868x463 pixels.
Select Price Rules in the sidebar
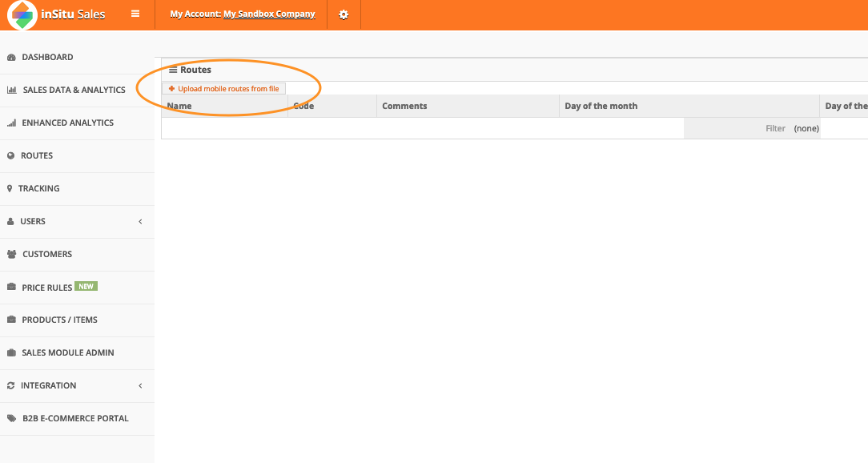tap(47, 288)
